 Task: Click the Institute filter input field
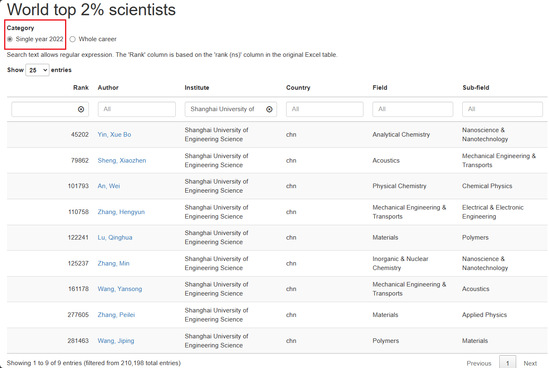click(231, 109)
